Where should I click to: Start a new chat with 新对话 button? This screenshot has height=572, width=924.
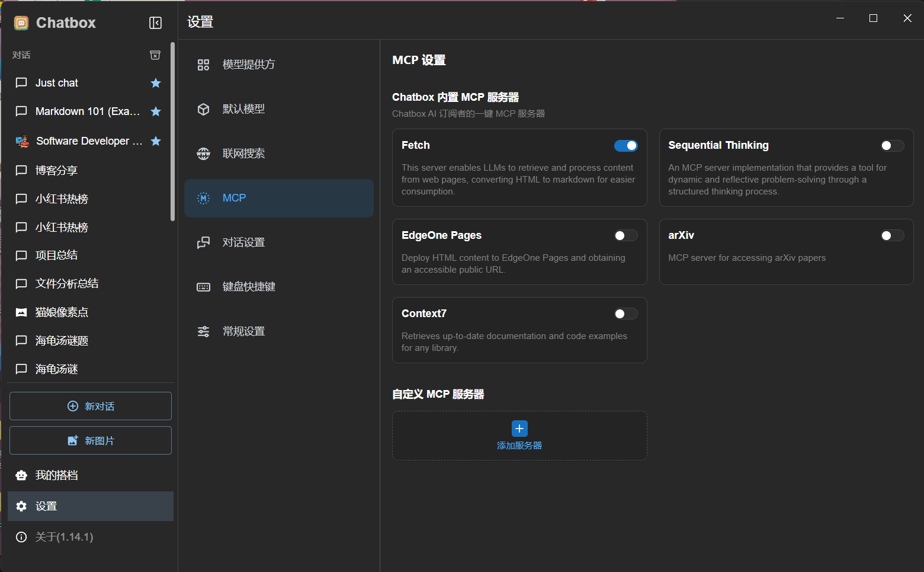click(x=91, y=406)
